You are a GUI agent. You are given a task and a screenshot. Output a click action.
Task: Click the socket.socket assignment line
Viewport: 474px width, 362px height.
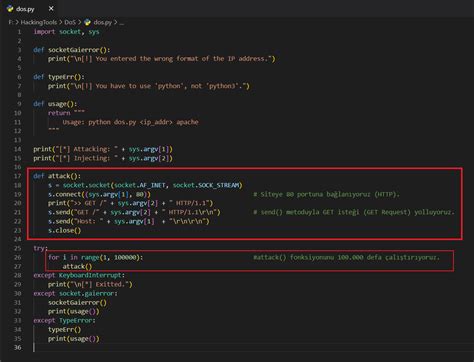tap(145, 185)
